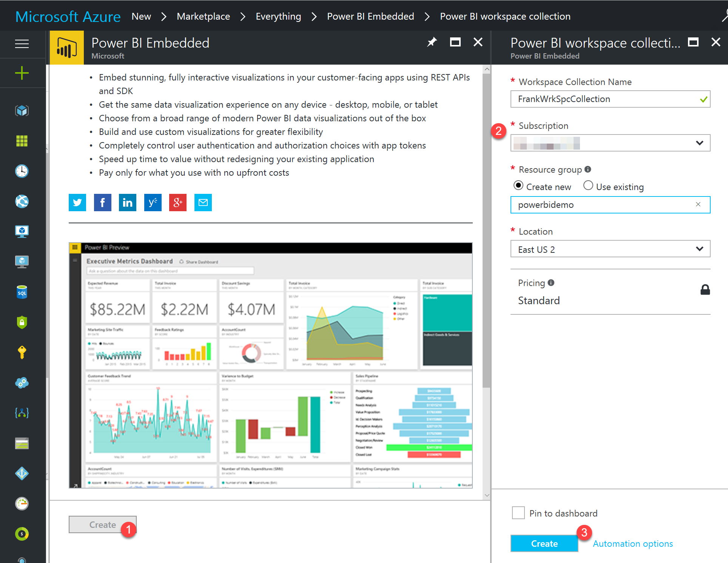
Task: Share via email envelope icon
Action: (x=203, y=203)
